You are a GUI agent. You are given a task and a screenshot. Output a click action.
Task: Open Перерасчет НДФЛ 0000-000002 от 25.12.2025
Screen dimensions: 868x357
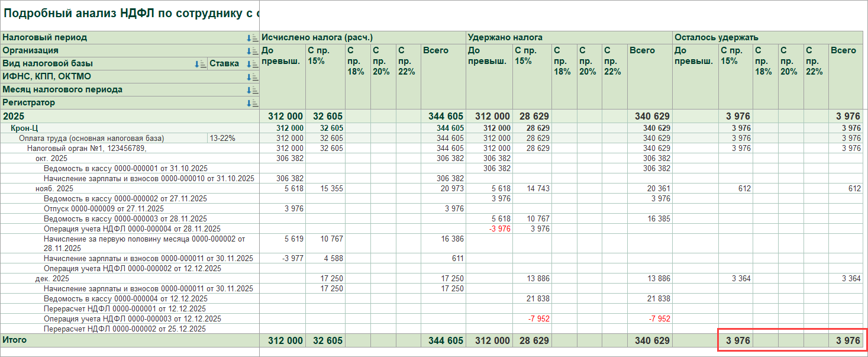click(125, 329)
